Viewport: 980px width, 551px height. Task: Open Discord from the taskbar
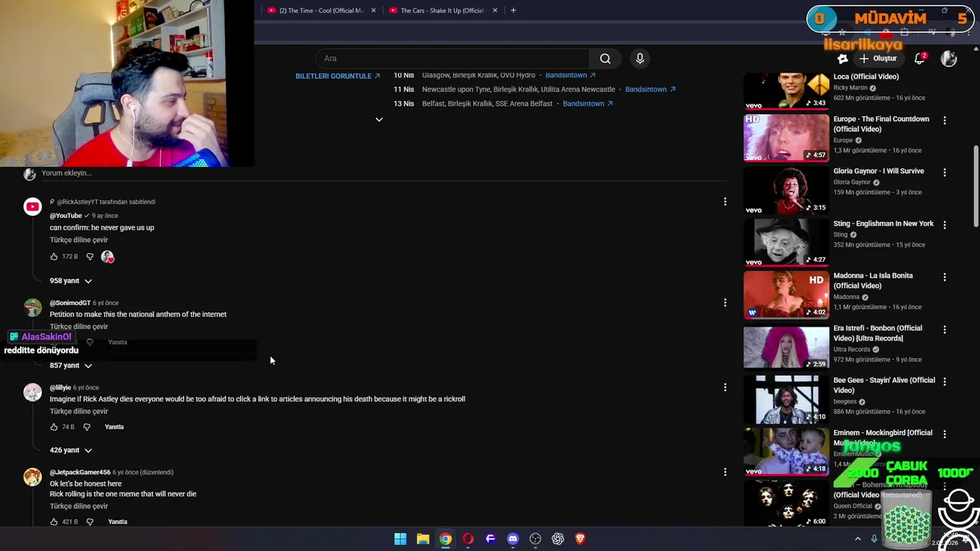click(x=513, y=539)
